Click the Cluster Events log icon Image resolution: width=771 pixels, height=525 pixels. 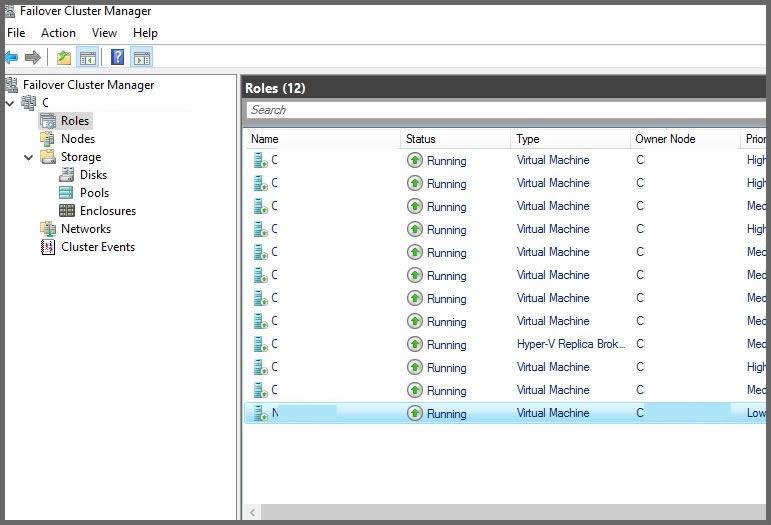point(48,247)
